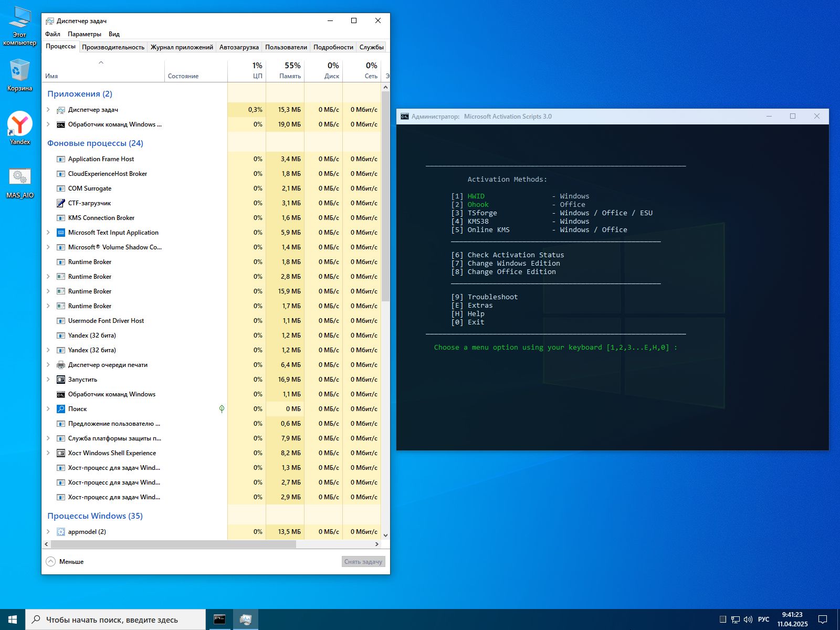Click the cmd window title bar icon
840x630 pixels.
coord(405,117)
